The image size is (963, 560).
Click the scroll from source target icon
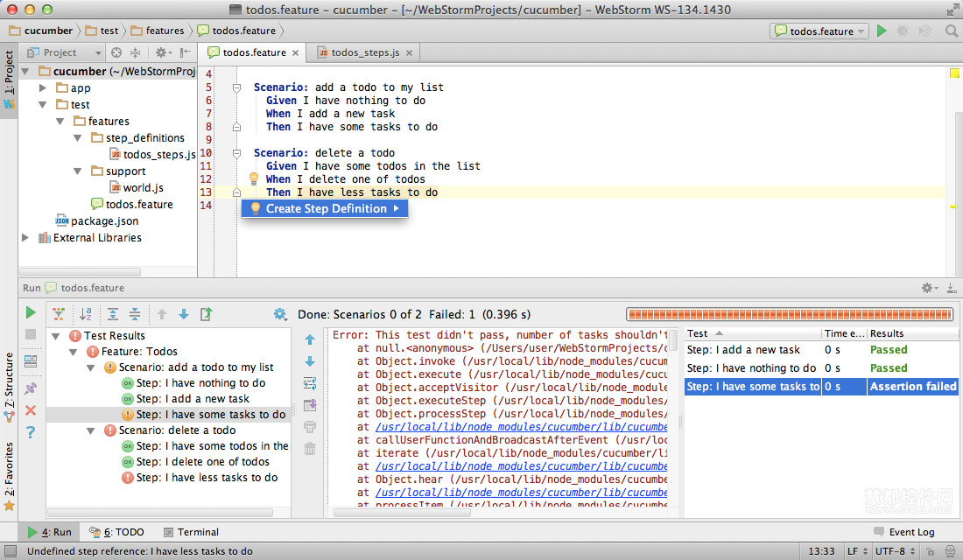click(x=116, y=52)
